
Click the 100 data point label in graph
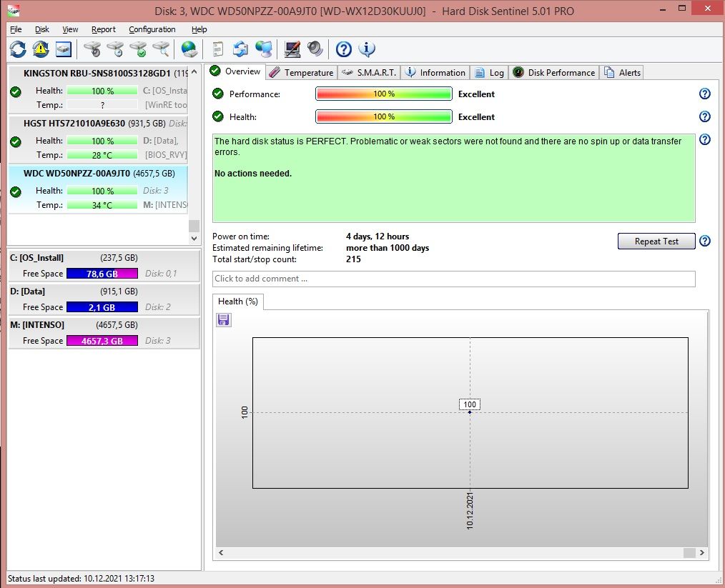[x=470, y=404]
